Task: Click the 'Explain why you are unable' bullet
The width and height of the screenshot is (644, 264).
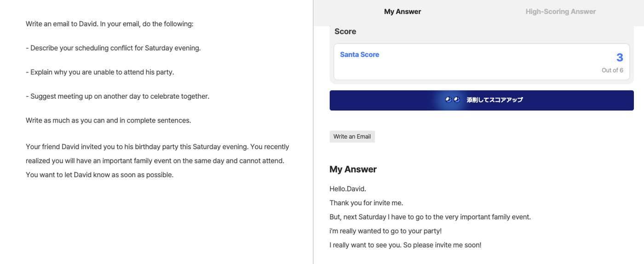Action: [x=100, y=72]
